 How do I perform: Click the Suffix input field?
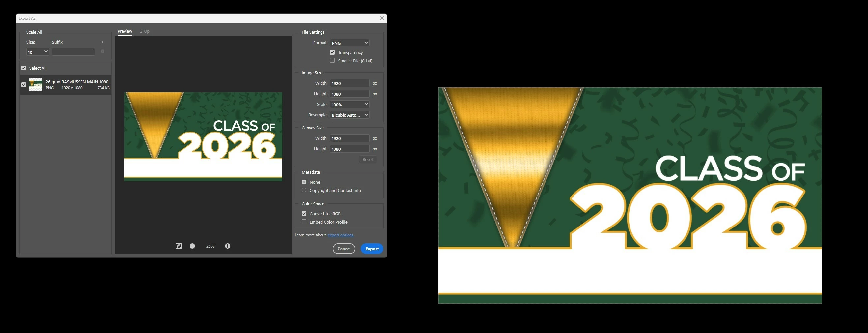coord(73,52)
